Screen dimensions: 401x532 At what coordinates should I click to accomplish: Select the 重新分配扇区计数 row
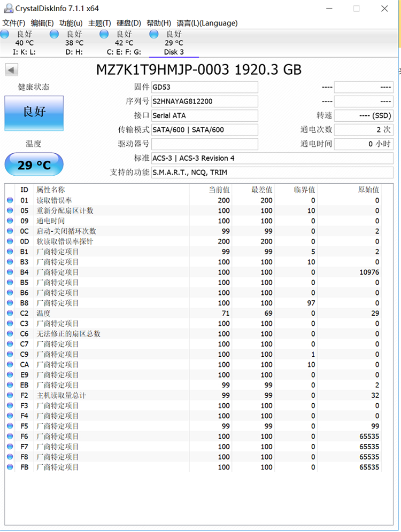click(x=194, y=210)
